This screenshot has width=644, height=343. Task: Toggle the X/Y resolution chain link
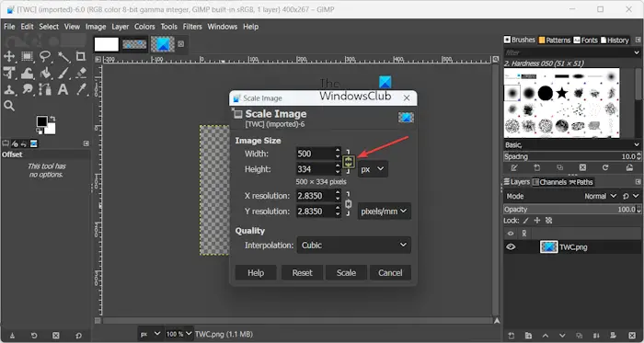(x=349, y=203)
